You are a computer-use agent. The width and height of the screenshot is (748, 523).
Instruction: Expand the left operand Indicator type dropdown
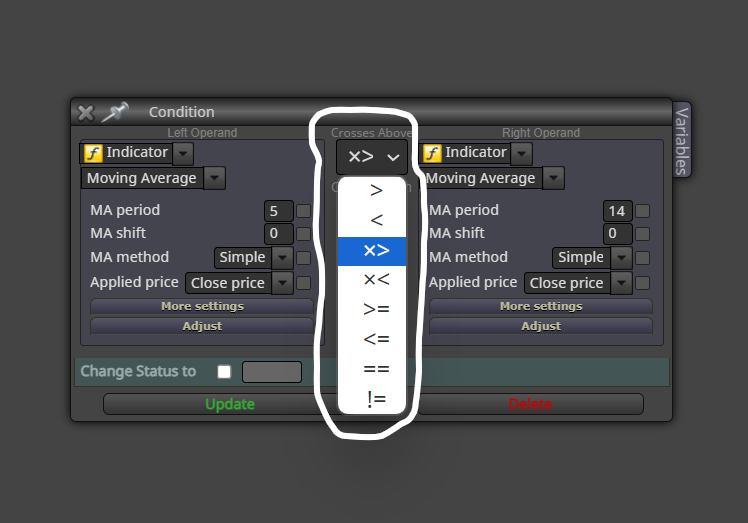(183, 154)
